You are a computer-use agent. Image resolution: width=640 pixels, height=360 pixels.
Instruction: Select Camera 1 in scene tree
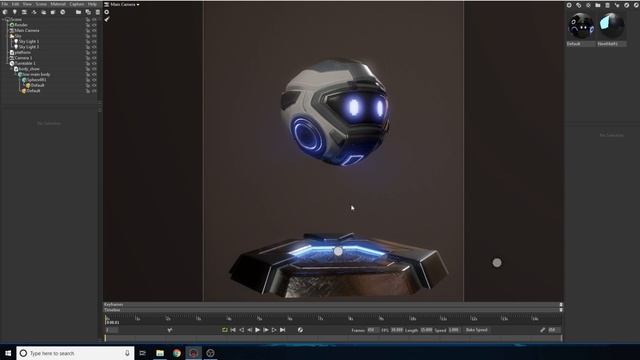23,58
